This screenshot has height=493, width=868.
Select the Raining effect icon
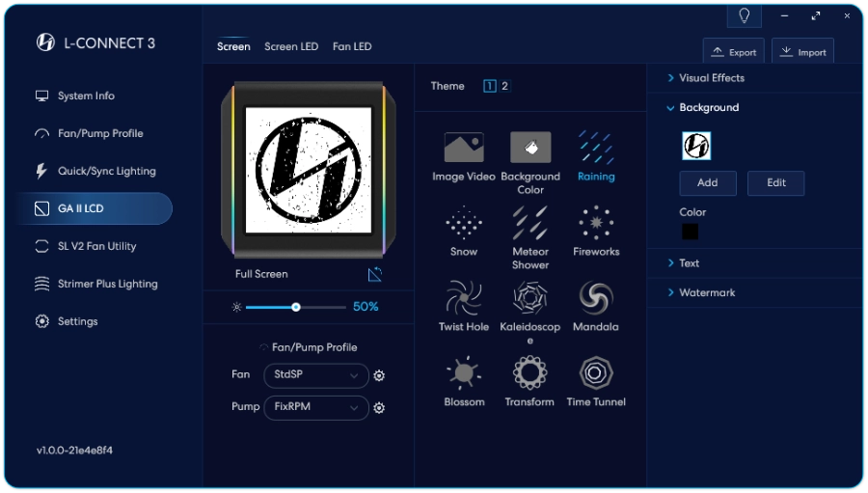(596, 148)
